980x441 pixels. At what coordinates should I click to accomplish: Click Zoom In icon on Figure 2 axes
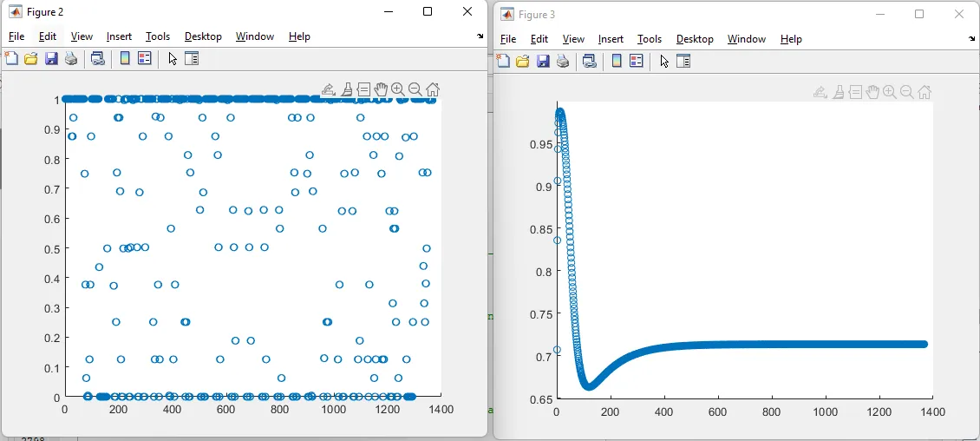[x=398, y=89]
